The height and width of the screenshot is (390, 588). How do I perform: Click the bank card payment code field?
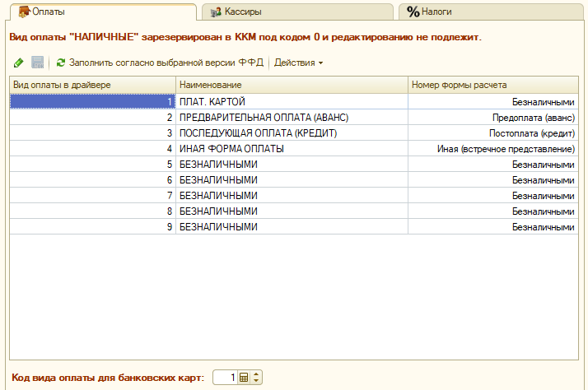point(226,378)
